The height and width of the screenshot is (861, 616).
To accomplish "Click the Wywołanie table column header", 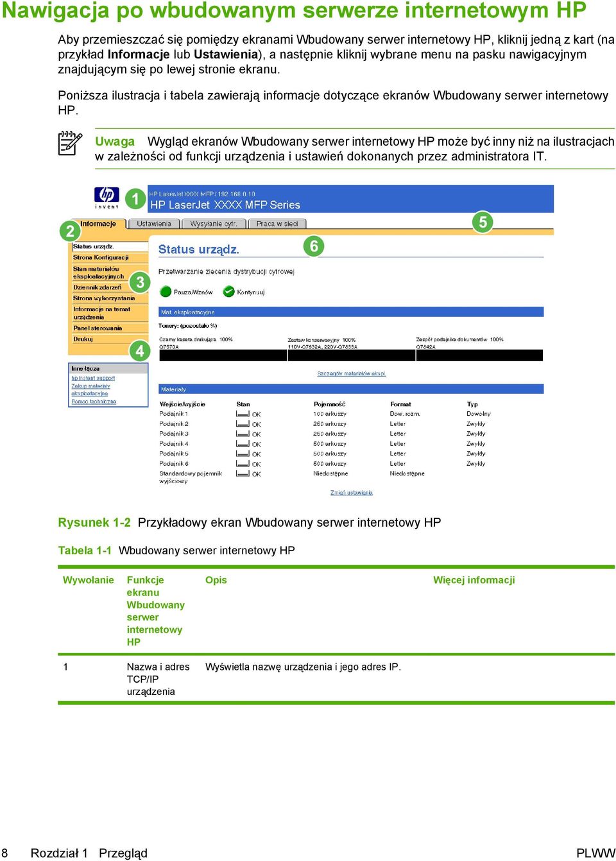I will pos(88,580).
